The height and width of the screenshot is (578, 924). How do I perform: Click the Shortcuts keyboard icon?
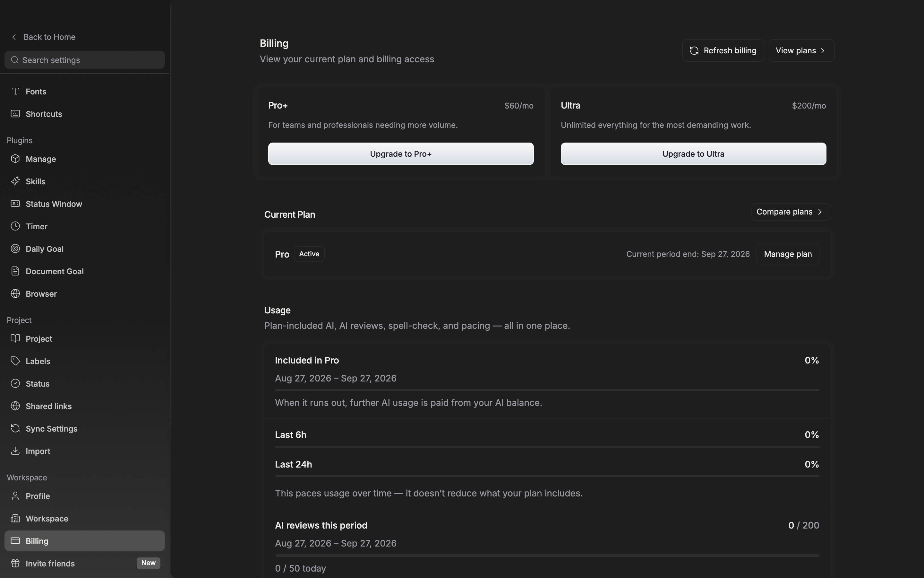[x=15, y=114]
